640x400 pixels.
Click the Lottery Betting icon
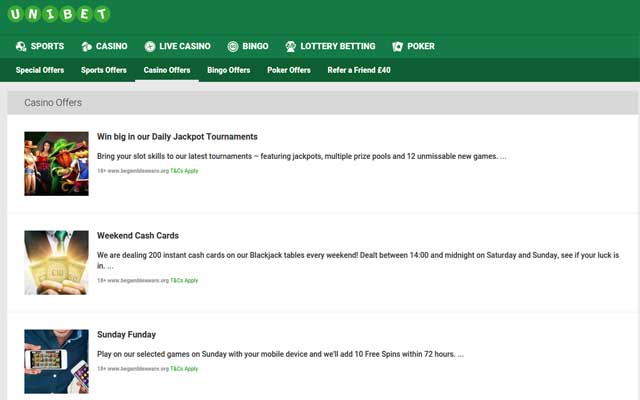[x=291, y=47]
